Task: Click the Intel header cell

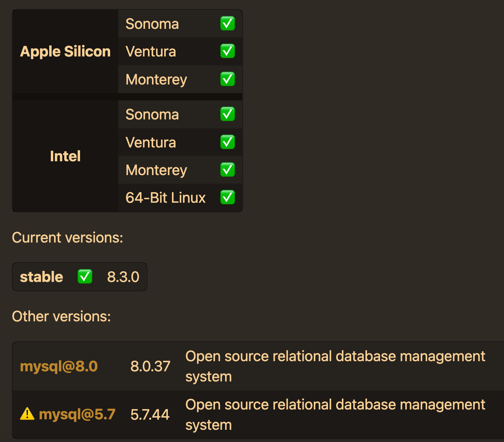Action: tap(65, 156)
